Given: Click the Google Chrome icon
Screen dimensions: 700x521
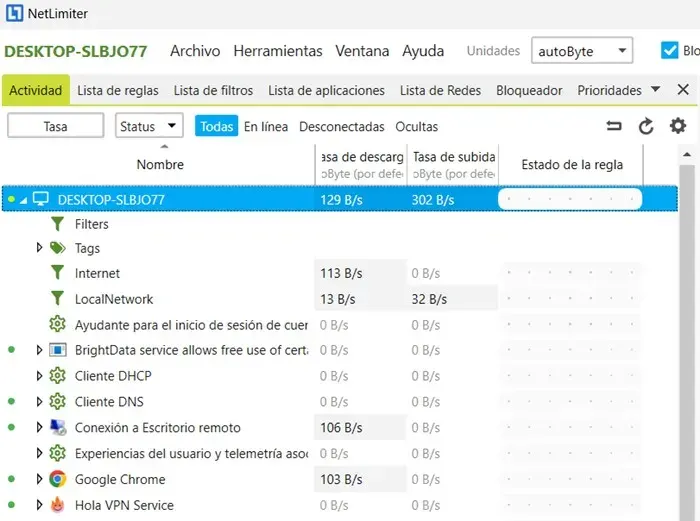Looking at the screenshot, I should pos(58,479).
